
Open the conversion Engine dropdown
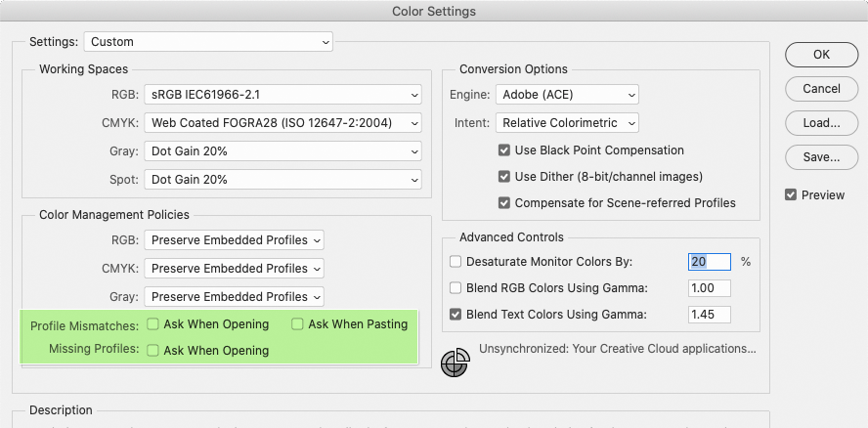coord(567,95)
